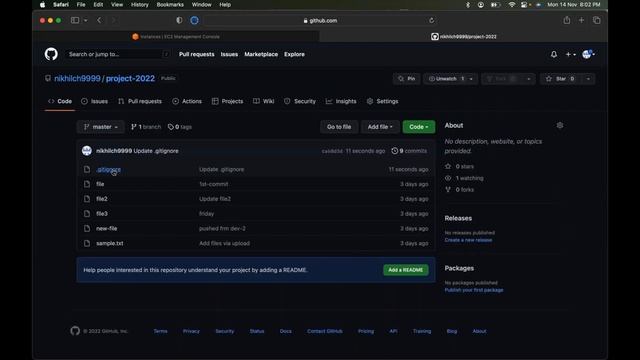
Task: Open the Update .gitignore commit message
Action: tap(156, 151)
